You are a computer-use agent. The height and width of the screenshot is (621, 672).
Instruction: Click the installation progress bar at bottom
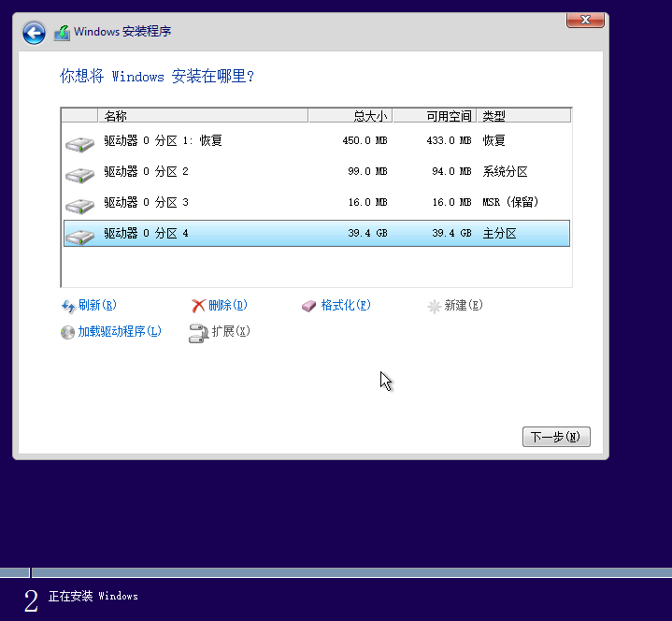[x=336, y=572]
